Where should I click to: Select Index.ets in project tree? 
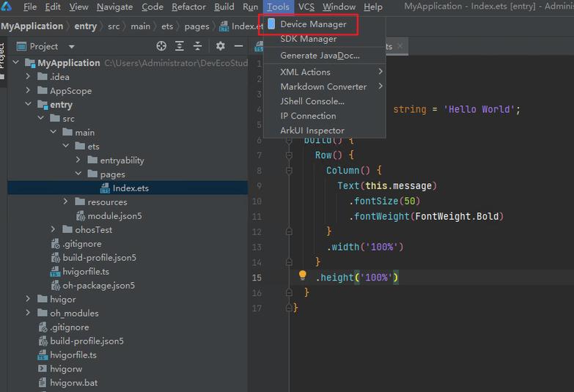tap(128, 188)
